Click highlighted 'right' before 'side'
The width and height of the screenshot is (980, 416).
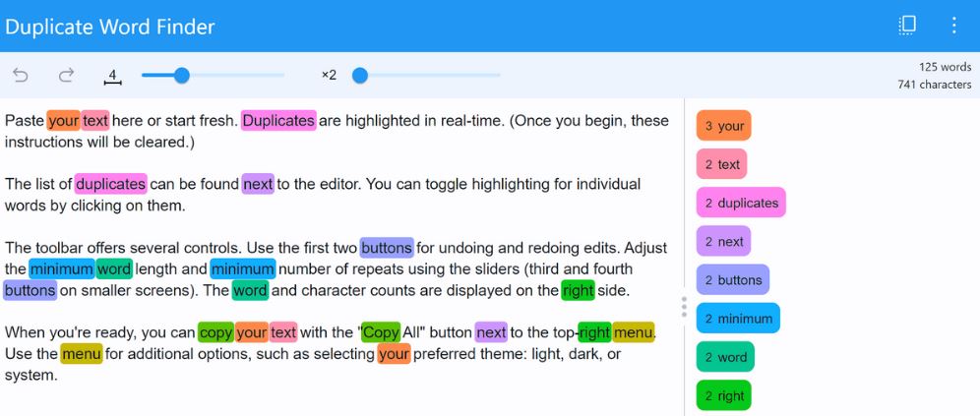click(x=579, y=290)
